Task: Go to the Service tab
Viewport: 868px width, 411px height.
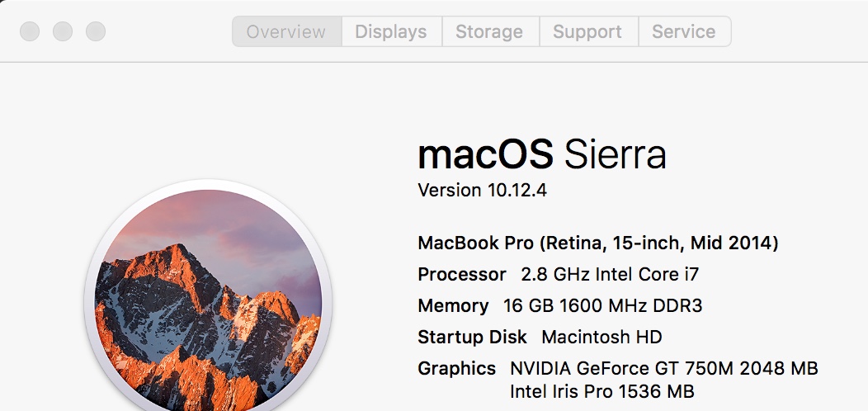Action: point(684,31)
